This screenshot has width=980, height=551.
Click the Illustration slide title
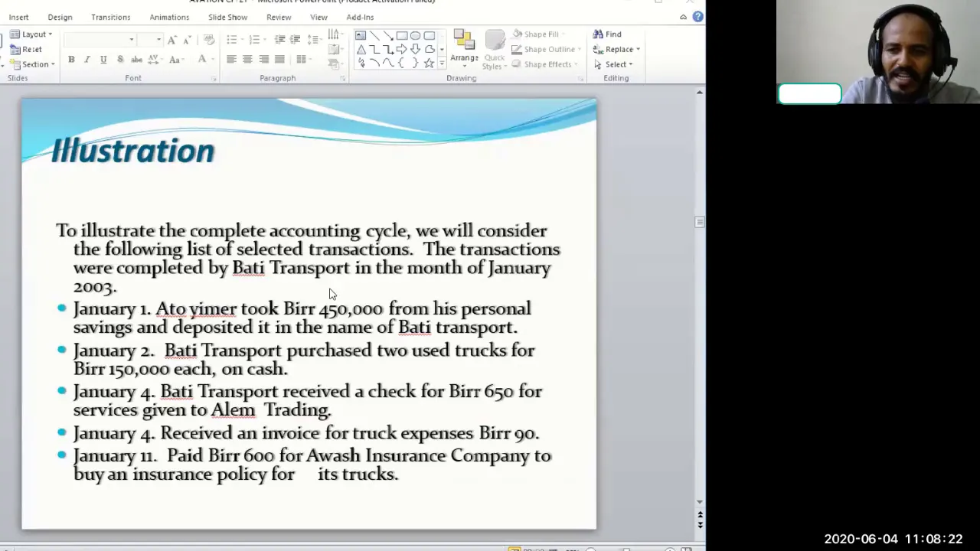coord(132,151)
